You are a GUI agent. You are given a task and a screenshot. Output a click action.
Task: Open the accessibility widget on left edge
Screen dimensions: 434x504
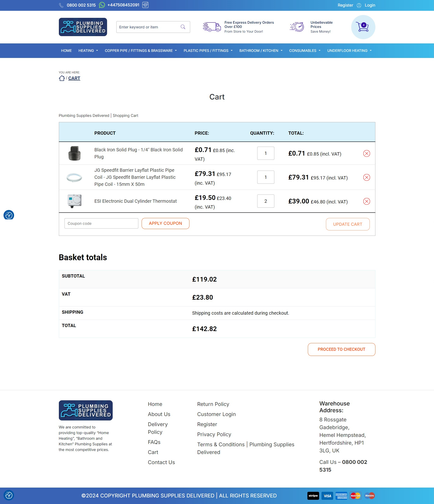coord(9,215)
